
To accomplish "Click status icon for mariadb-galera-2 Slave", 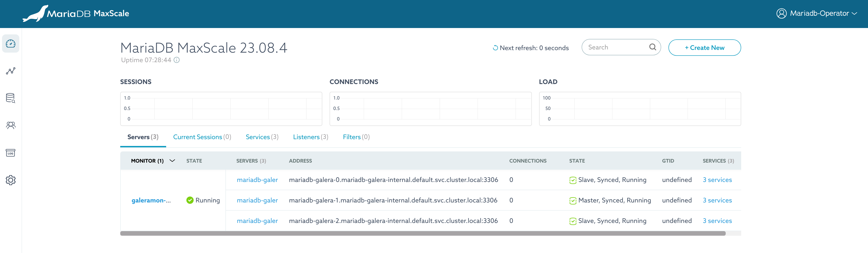I will [573, 221].
